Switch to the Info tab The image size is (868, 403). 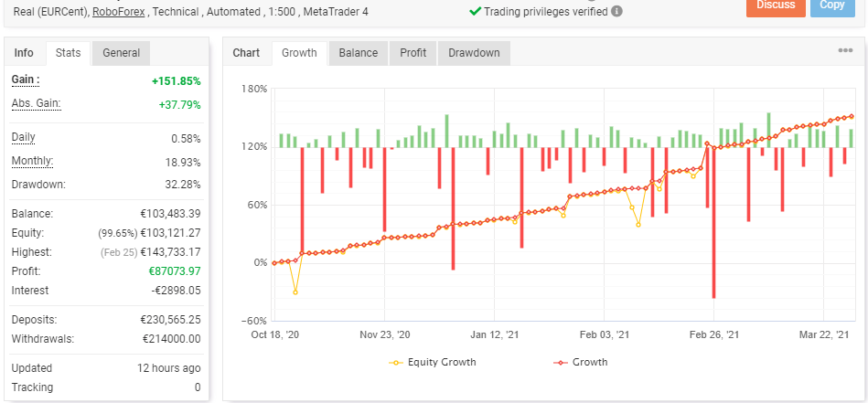click(24, 53)
